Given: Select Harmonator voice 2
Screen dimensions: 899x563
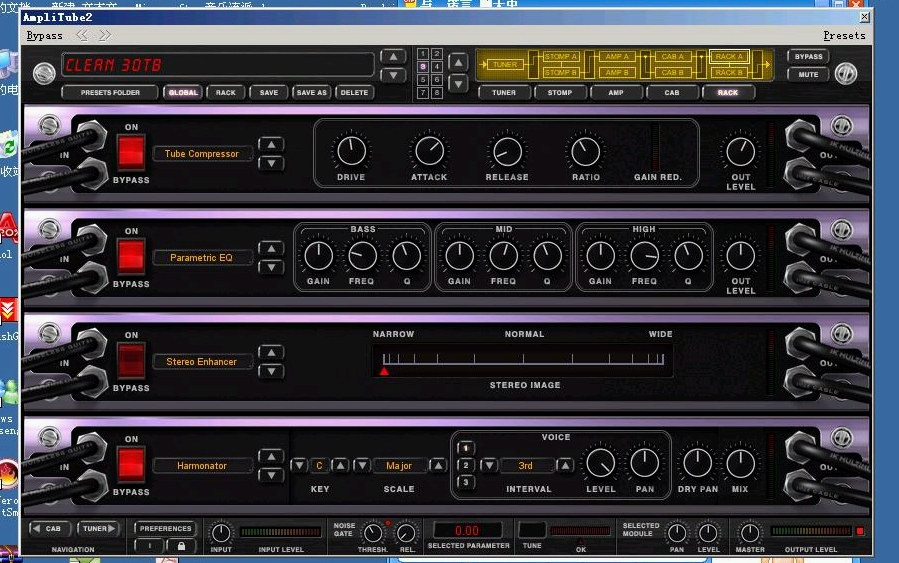Looking at the screenshot, I should [466, 465].
